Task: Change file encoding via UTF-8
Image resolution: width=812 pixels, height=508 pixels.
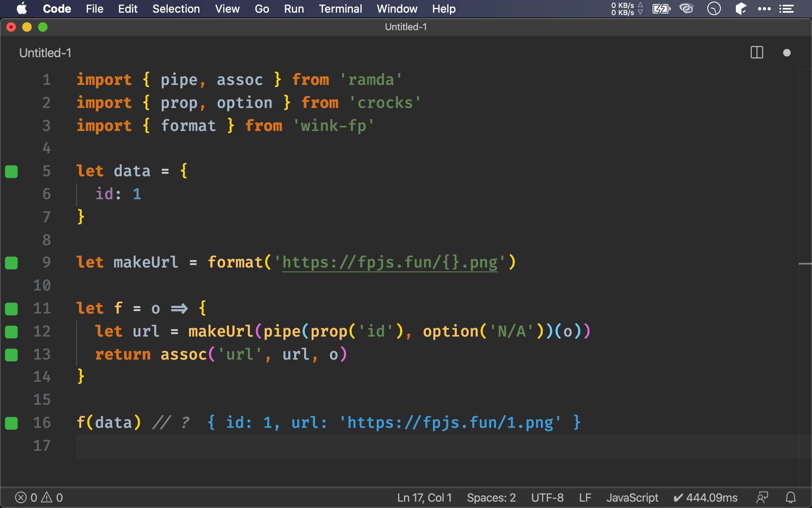Action: 547,498
